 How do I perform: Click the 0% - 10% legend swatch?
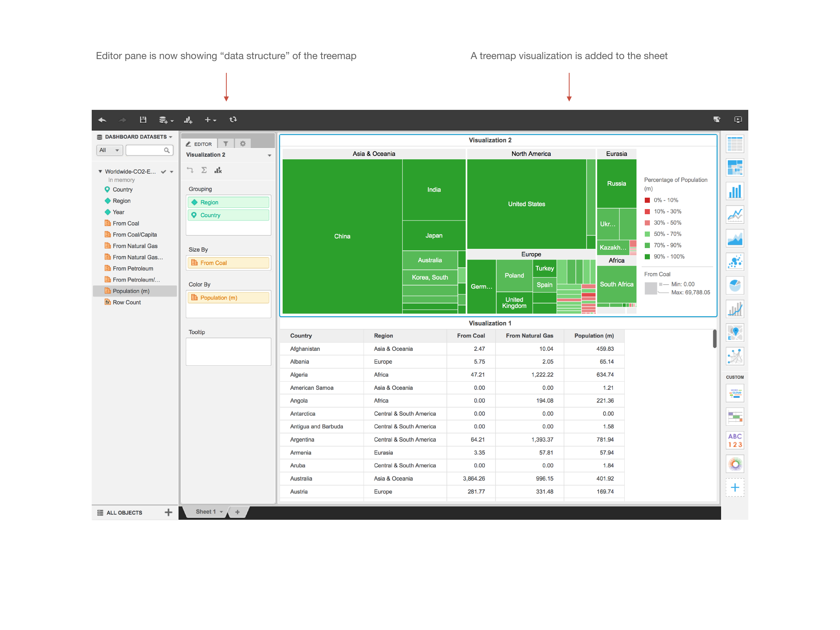point(647,200)
